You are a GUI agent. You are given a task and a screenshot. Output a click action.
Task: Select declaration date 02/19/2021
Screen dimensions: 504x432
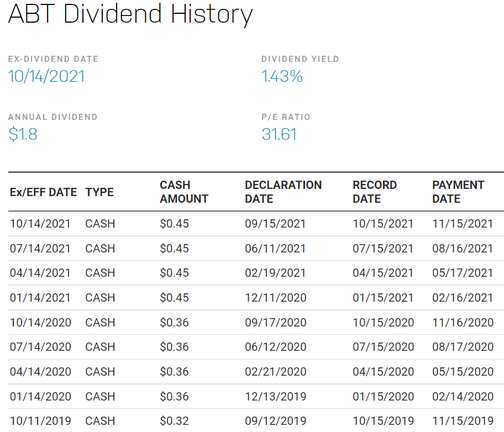[x=275, y=273]
